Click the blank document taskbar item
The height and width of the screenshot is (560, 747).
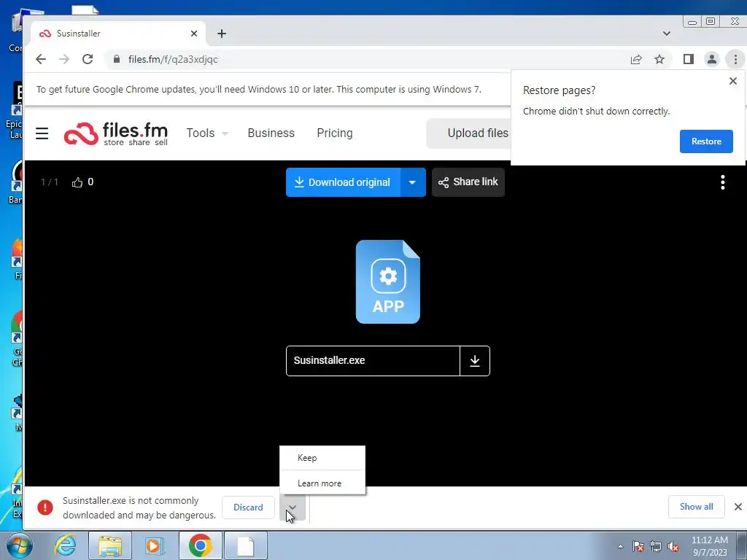click(x=245, y=545)
